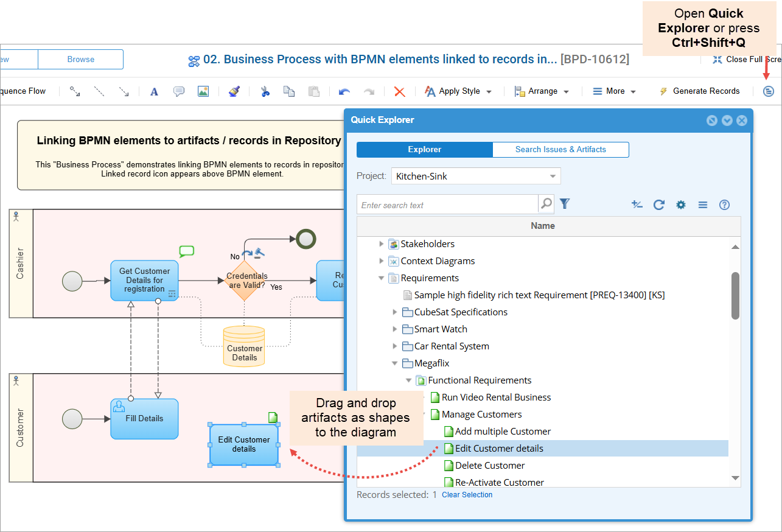Redo the last undone action
The height and width of the screenshot is (532, 782).
[369, 91]
